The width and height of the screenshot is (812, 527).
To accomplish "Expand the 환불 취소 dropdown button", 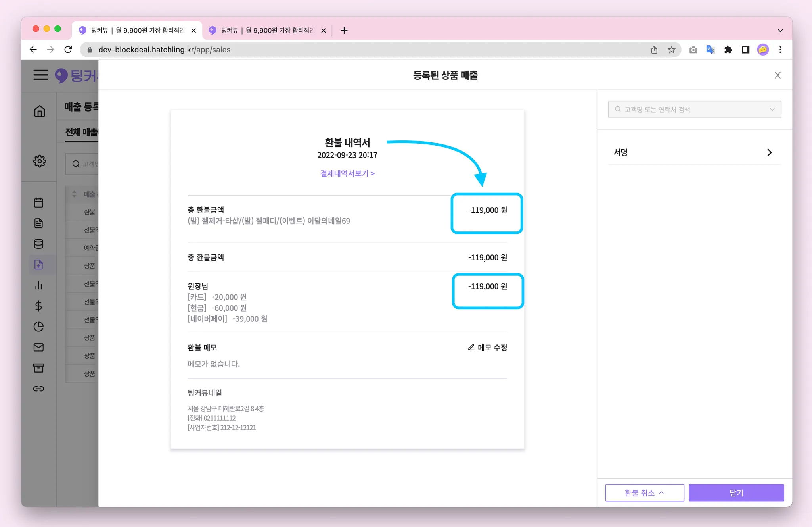I will tap(644, 493).
